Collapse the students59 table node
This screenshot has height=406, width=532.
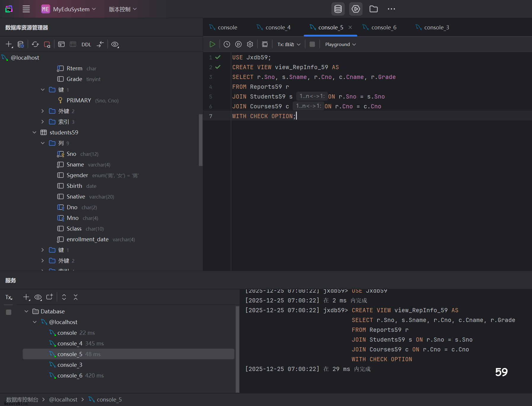34,132
